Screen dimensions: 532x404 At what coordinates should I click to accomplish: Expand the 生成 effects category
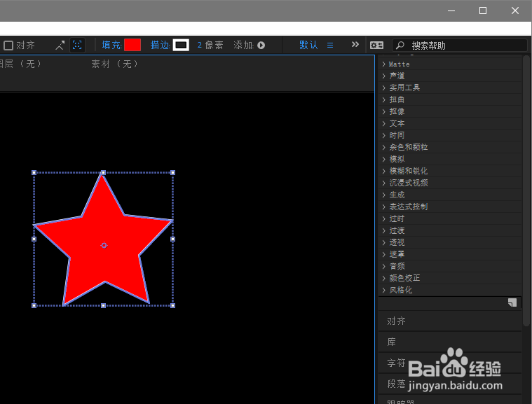click(x=383, y=195)
